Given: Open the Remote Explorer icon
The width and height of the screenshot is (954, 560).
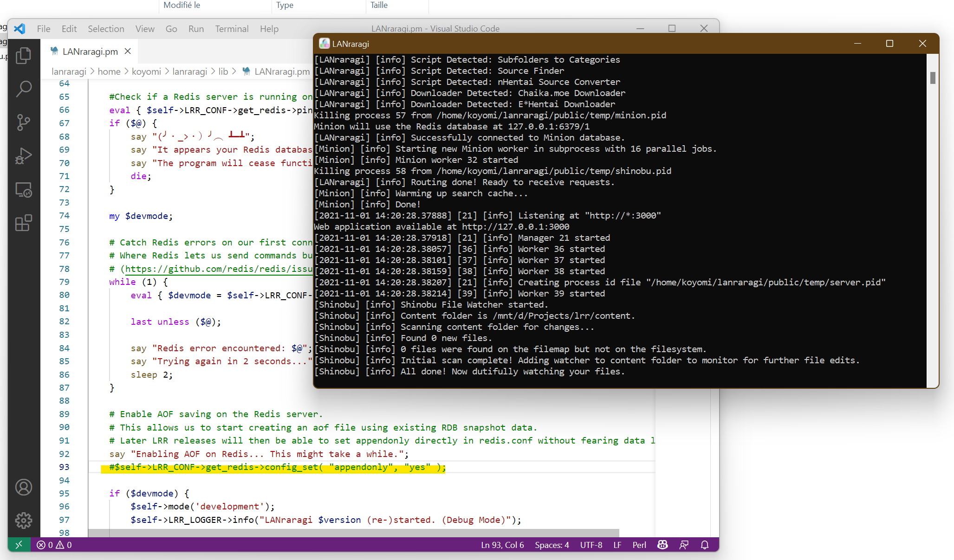Looking at the screenshot, I should [23, 190].
